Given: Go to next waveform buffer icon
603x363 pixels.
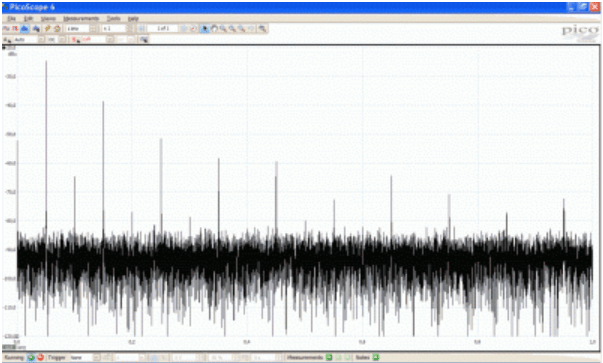Looking at the screenshot, I should point(184,29).
